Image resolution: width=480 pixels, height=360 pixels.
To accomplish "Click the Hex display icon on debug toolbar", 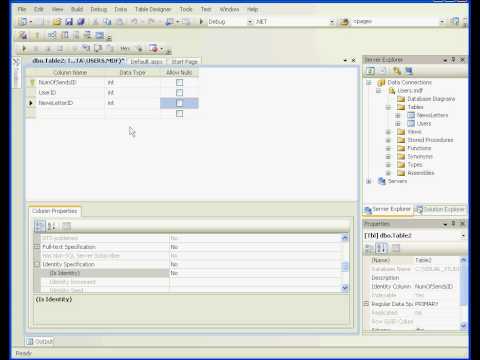I will coord(125,49).
